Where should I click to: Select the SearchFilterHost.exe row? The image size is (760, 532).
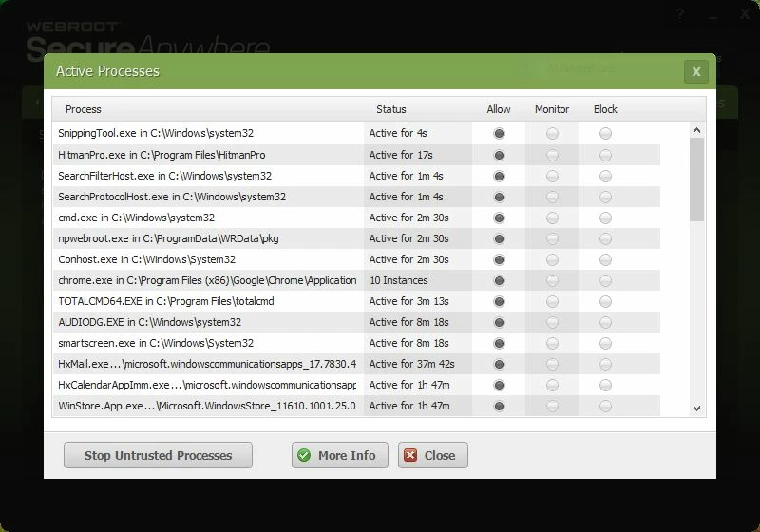356,176
